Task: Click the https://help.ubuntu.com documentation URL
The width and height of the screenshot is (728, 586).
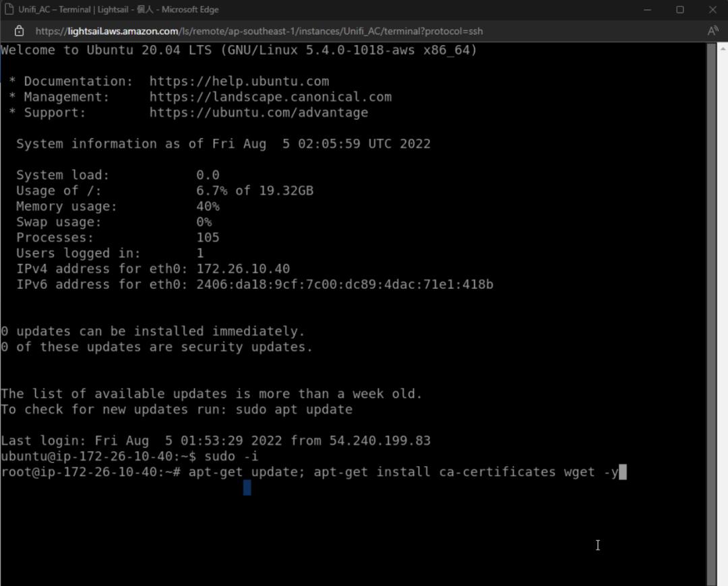Action: tap(239, 82)
